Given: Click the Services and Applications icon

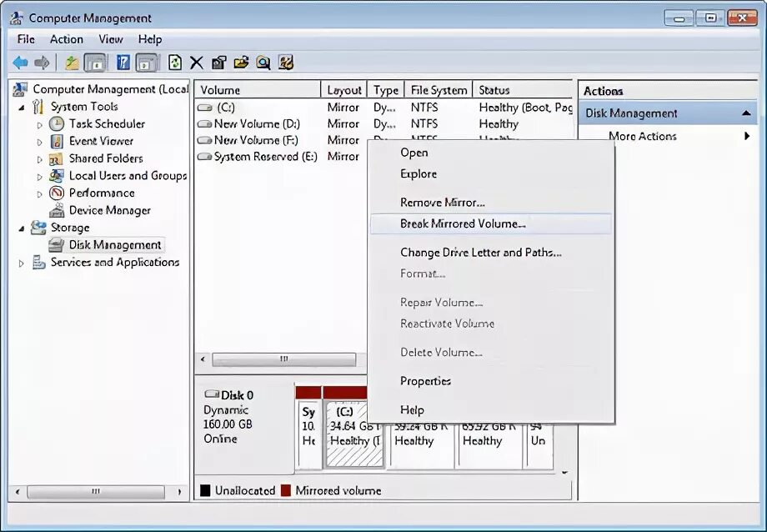Looking at the screenshot, I should pyautogui.click(x=38, y=263).
